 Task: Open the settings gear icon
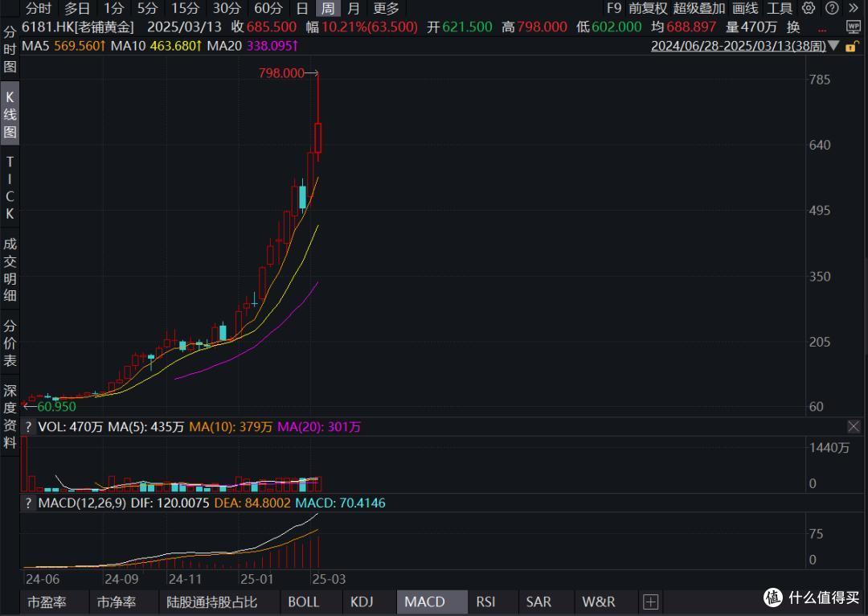[x=809, y=8]
